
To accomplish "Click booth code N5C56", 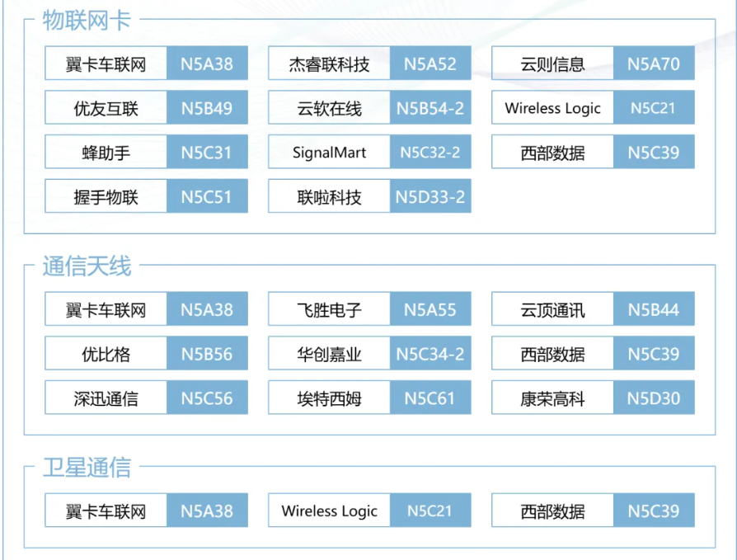I will coord(207,398).
